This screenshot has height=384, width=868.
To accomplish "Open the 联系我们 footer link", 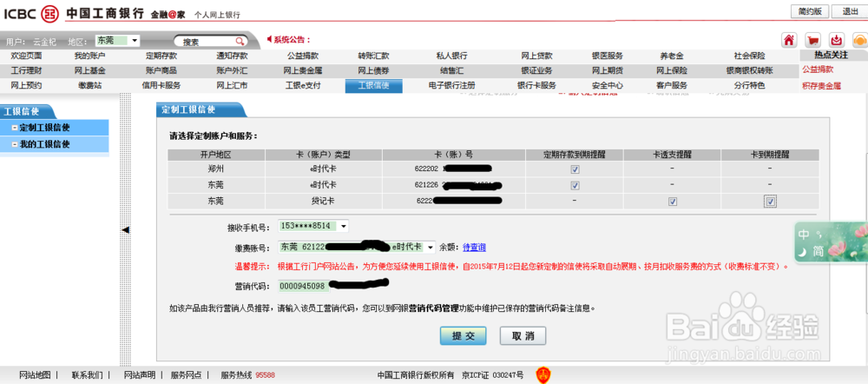I will tap(87, 375).
